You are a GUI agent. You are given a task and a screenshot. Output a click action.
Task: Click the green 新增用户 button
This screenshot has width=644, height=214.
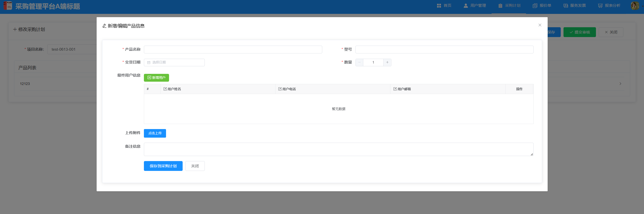click(x=156, y=78)
